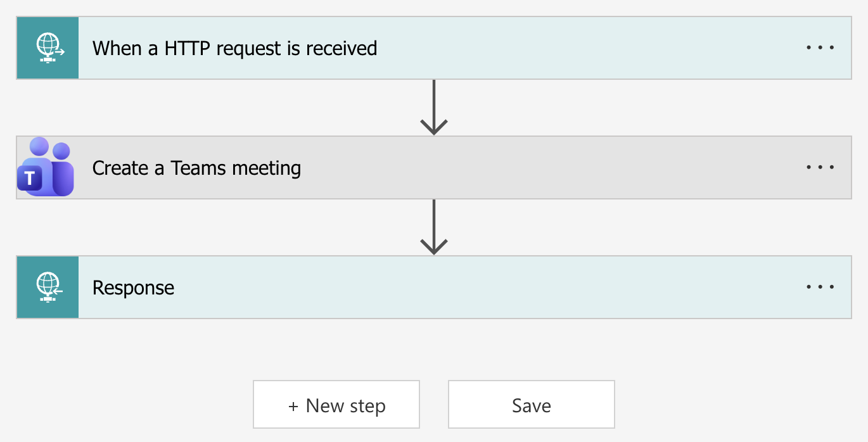Viewport: 868px width, 442px height.
Task: Click the Response action globe icon
Action: coord(48,287)
